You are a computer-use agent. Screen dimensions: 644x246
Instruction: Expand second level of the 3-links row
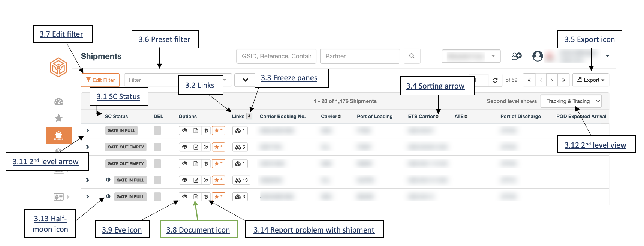[x=88, y=196]
